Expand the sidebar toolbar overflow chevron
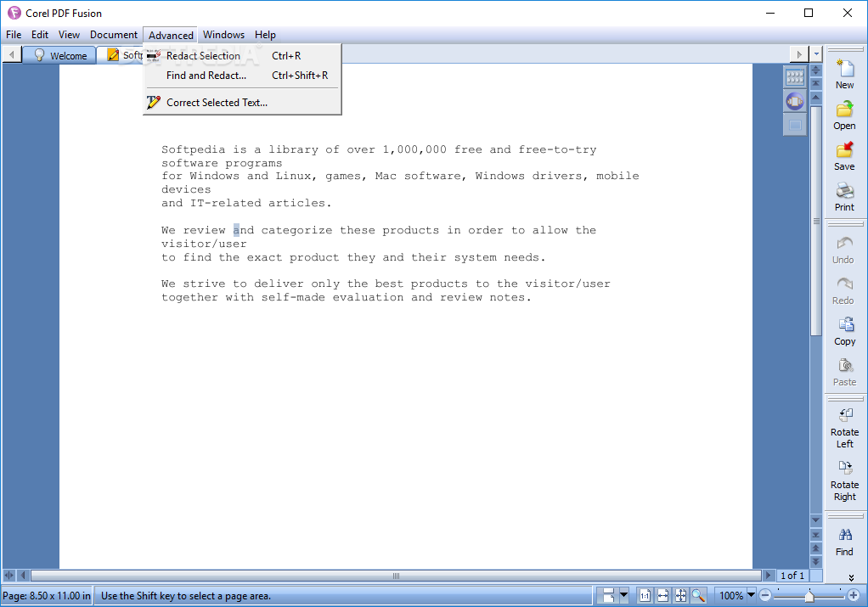 [851, 577]
